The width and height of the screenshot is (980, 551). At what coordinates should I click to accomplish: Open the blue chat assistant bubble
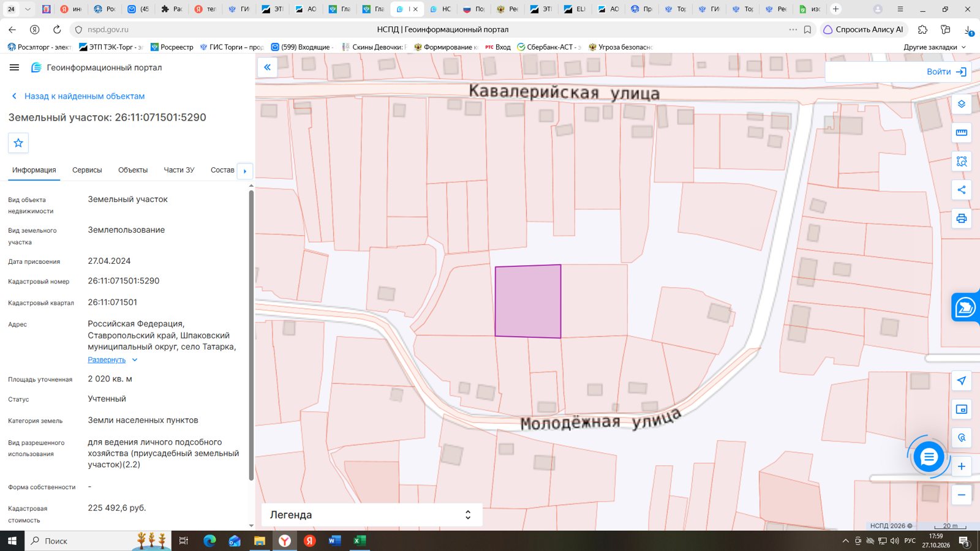tap(929, 457)
